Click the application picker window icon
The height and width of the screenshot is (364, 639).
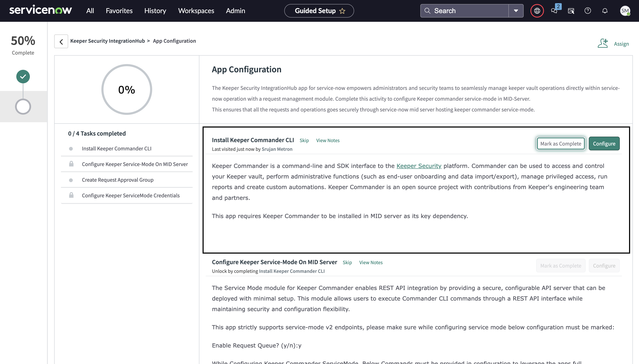pyautogui.click(x=571, y=11)
